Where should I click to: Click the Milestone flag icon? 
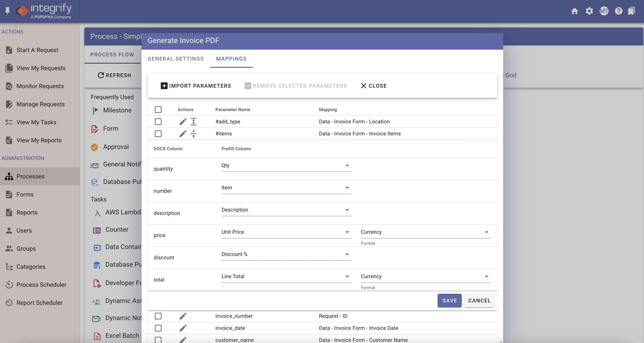[x=95, y=110]
